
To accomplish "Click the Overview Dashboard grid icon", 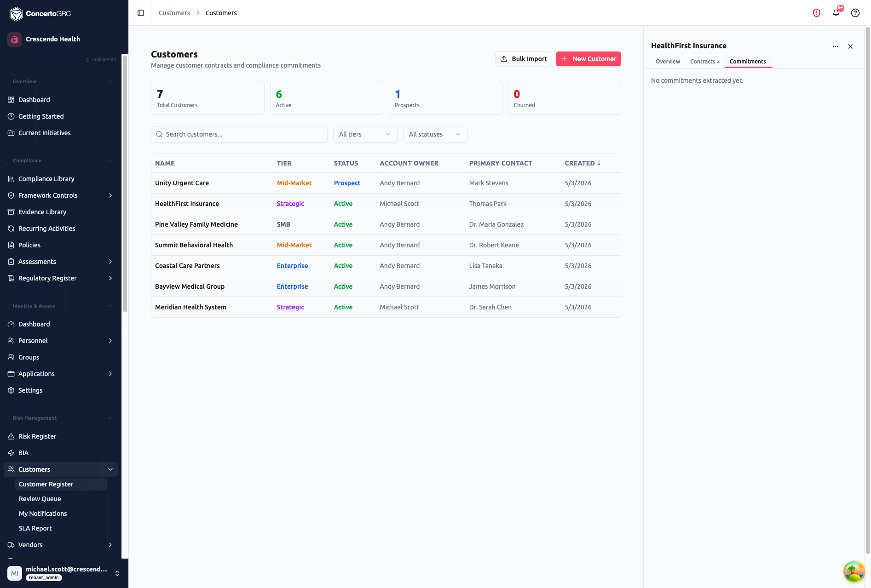I will [11, 100].
